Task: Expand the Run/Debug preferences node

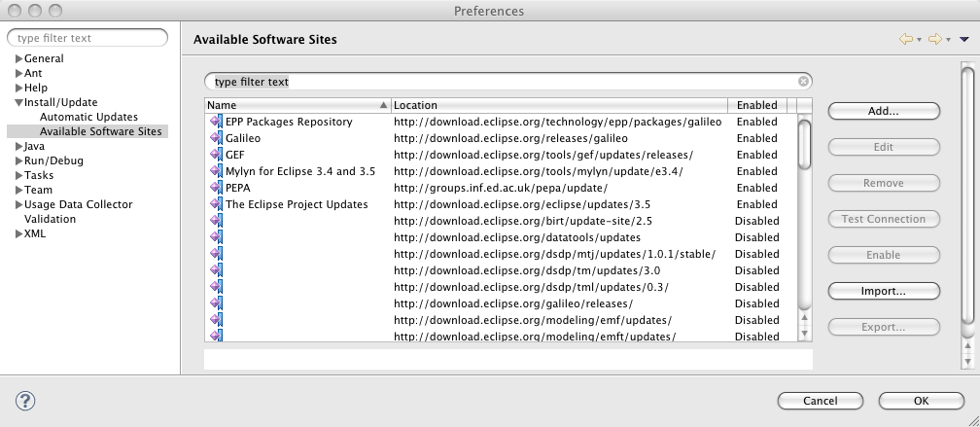Action: (x=18, y=160)
